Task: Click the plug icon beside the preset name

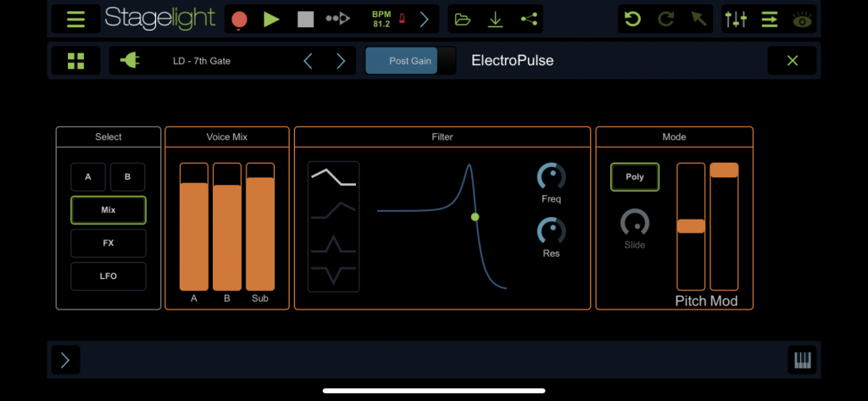Action: click(130, 60)
